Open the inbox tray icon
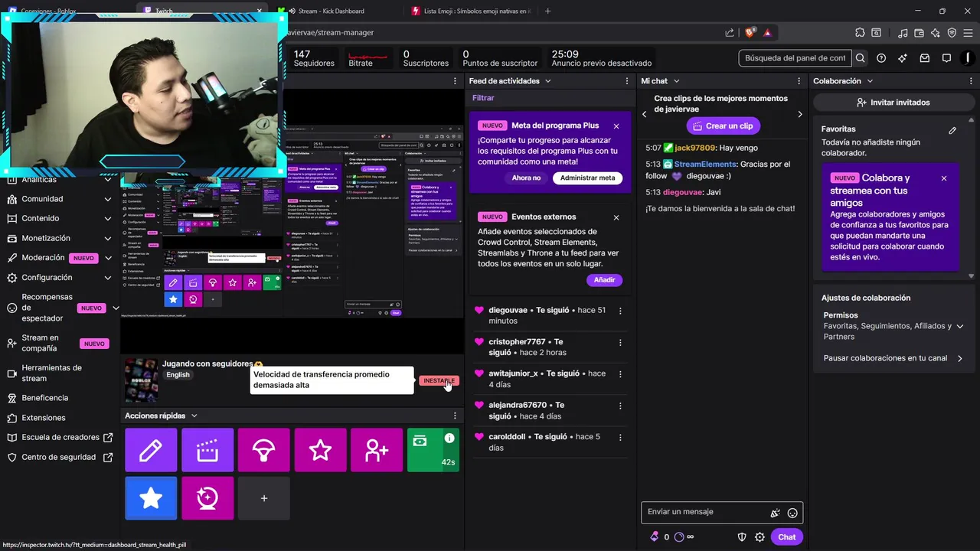Viewport: 980px width, 551px height. point(925,58)
